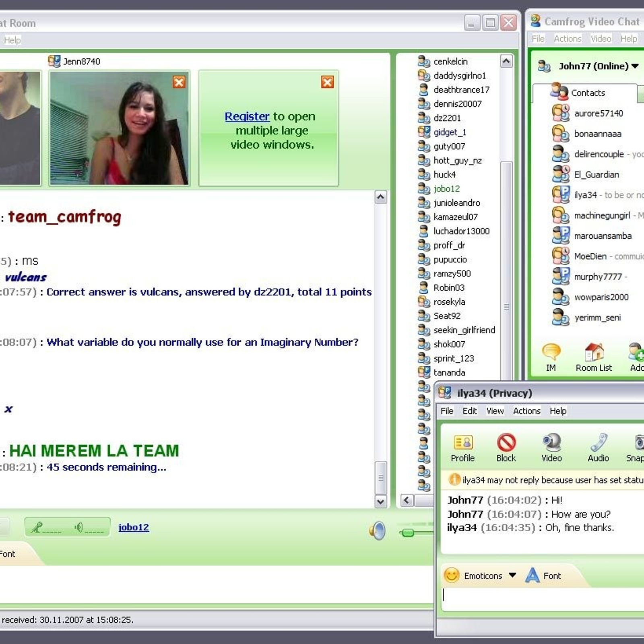Open File menu in Camfrog Video Chat window

(538, 39)
